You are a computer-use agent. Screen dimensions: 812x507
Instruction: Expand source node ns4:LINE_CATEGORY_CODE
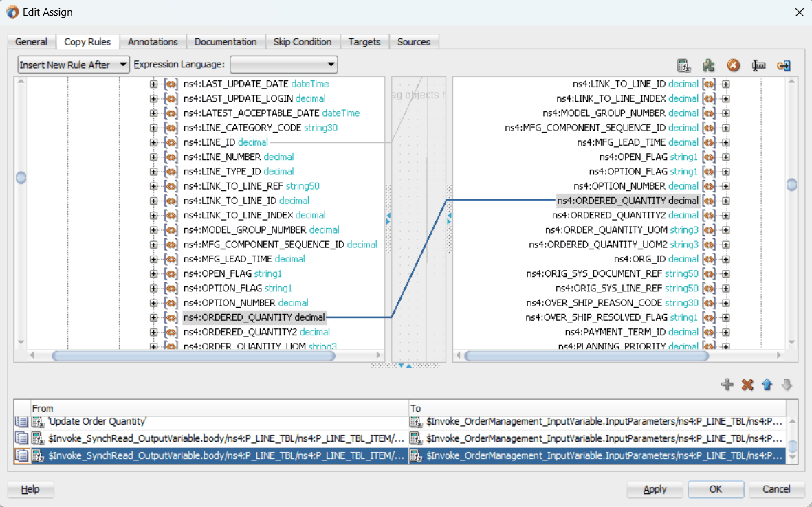[x=154, y=128]
